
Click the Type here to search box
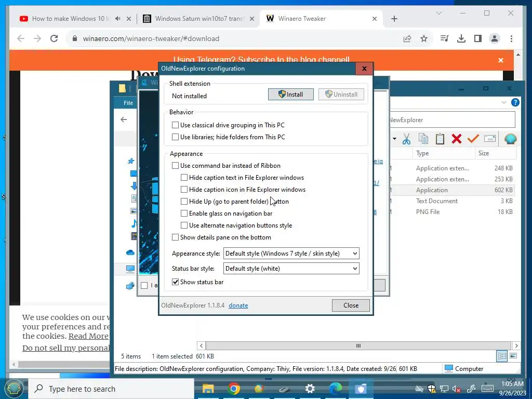111,389
